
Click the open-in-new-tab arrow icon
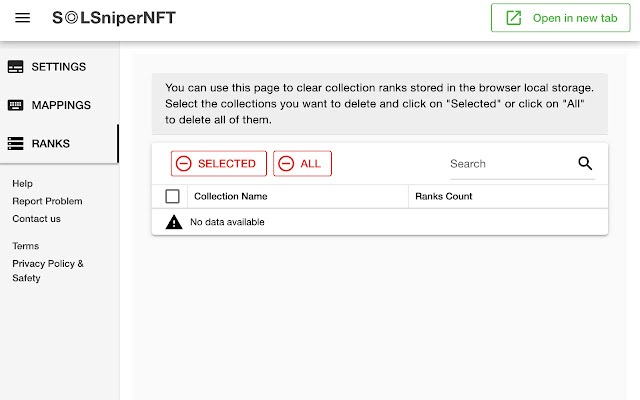point(514,18)
